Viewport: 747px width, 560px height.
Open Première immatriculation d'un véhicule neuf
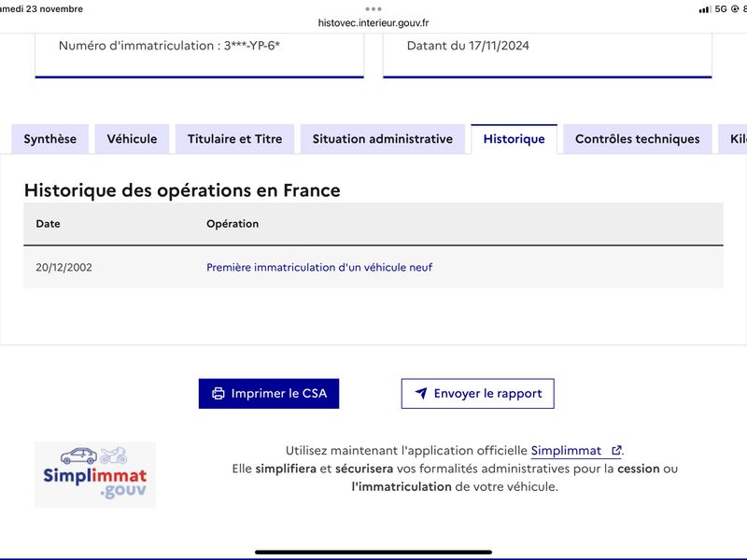click(319, 267)
